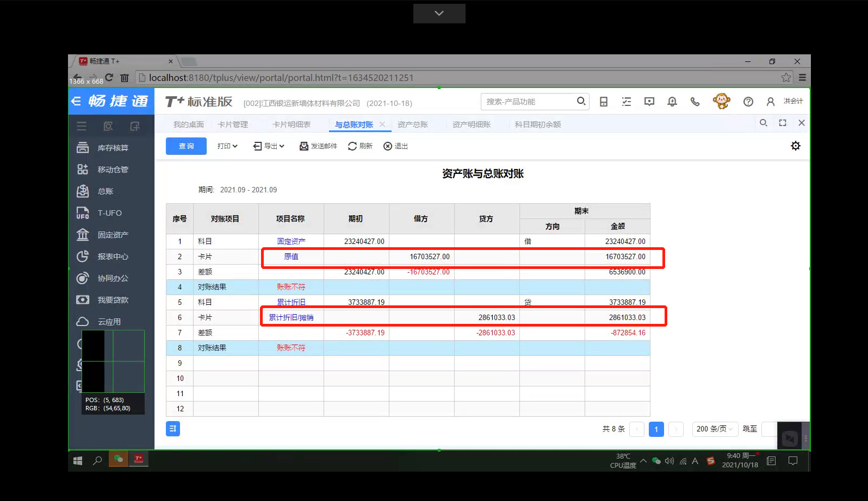868x501 pixels.
Task: Collapse the sidebar with the back arrow
Action: (x=77, y=101)
